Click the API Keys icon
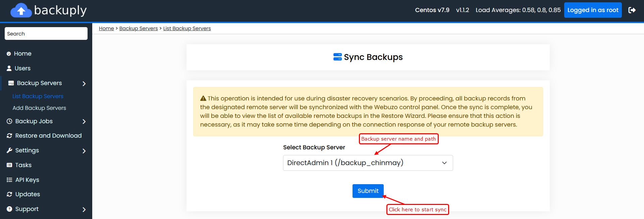The width and height of the screenshot is (644, 219). [x=9, y=180]
